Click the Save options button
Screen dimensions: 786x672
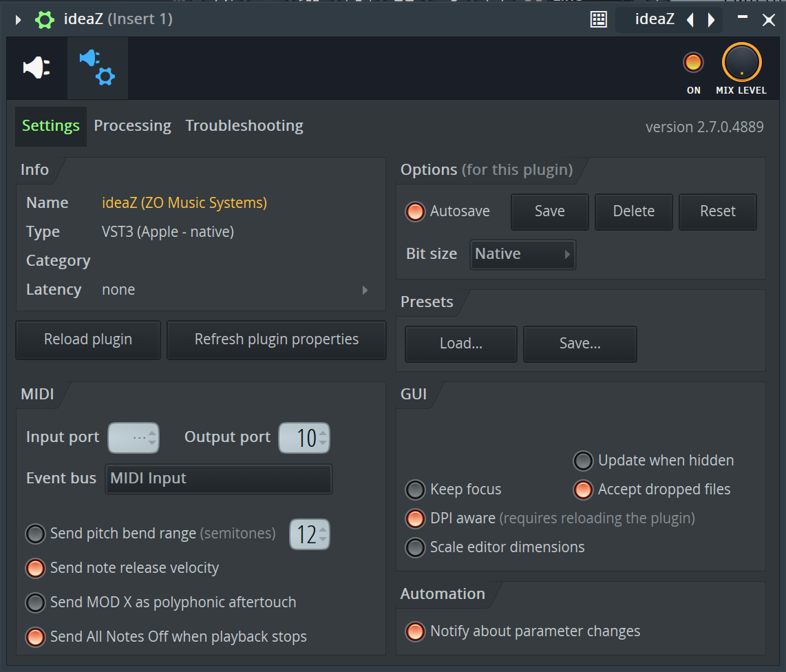[x=549, y=211]
